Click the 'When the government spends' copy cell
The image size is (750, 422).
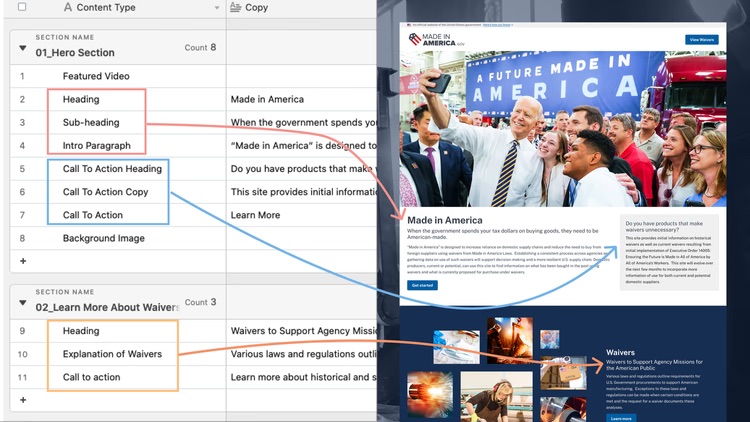[302, 122]
